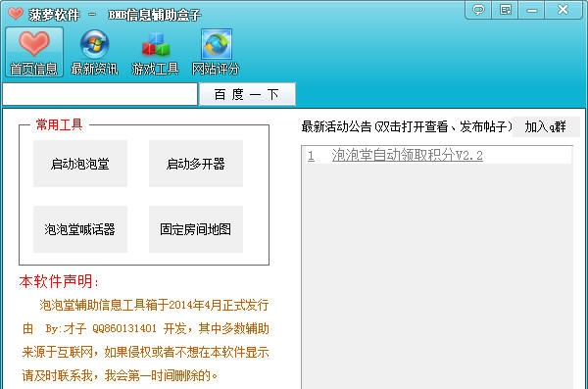Open 泡泡堂自动领取积分V2.2 announcement link

click(408, 155)
